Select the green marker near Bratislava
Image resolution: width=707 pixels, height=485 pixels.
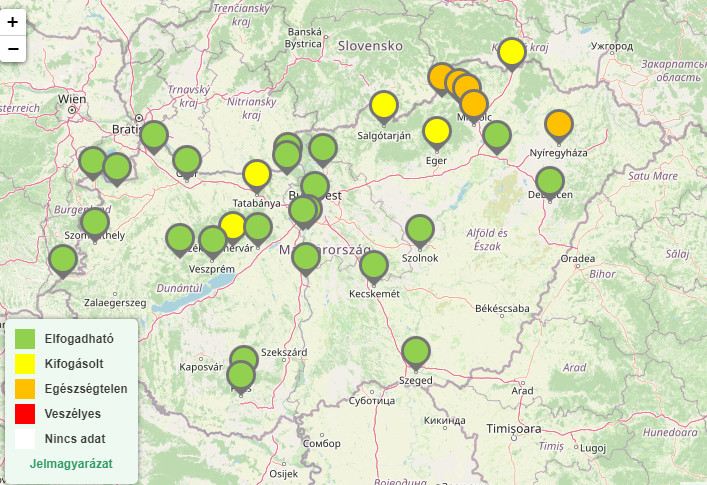(x=154, y=135)
